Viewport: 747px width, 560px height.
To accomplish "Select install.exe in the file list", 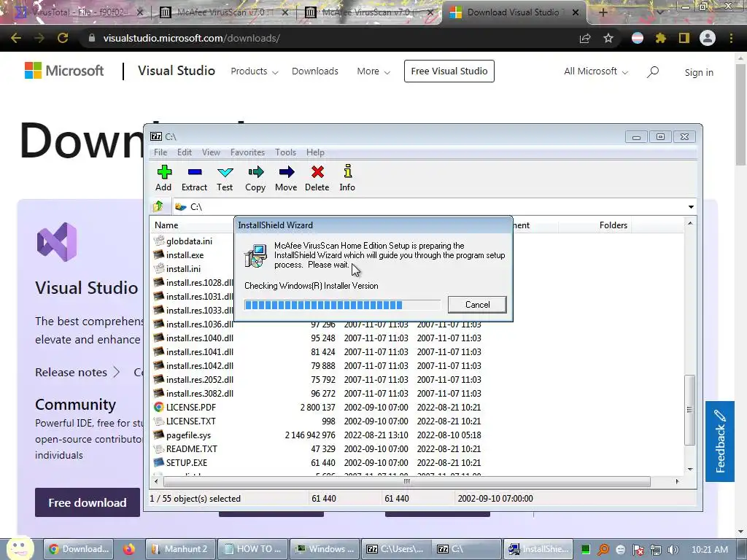I will (x=185, y=255).
